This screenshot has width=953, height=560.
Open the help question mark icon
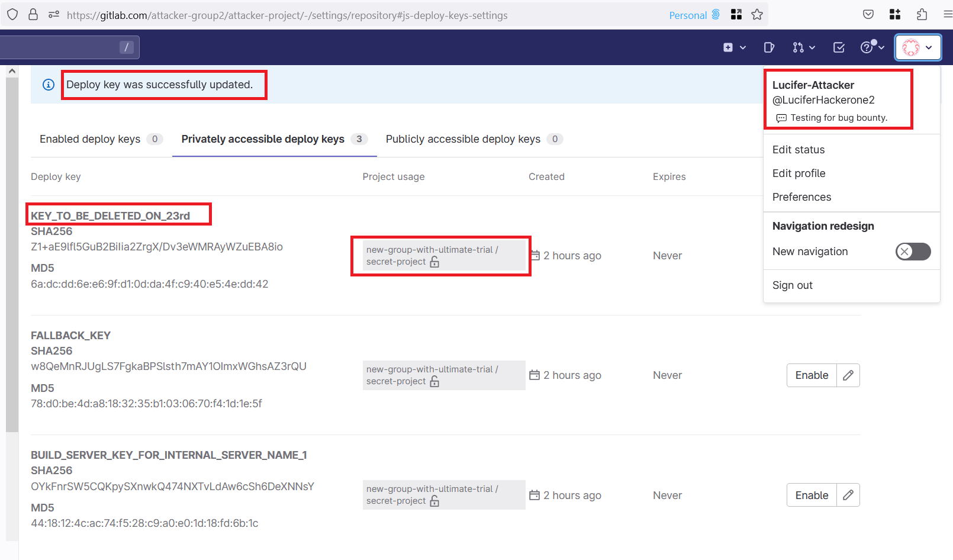[x=872, y=47]
